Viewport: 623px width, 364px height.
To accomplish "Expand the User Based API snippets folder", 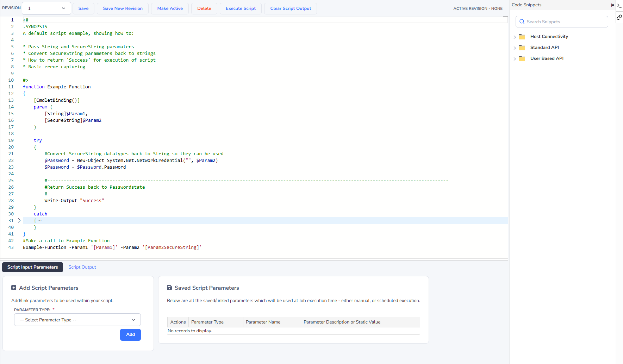I will click(515, 59).
